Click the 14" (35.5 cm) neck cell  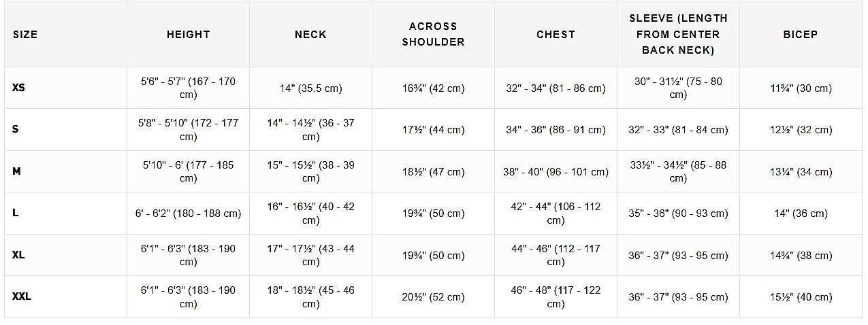(310, 88)
